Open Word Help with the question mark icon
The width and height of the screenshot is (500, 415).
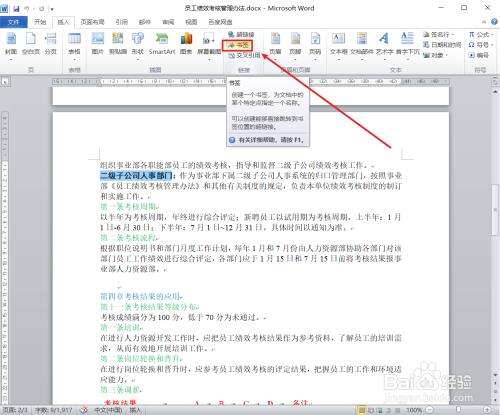tap(494, 22)
